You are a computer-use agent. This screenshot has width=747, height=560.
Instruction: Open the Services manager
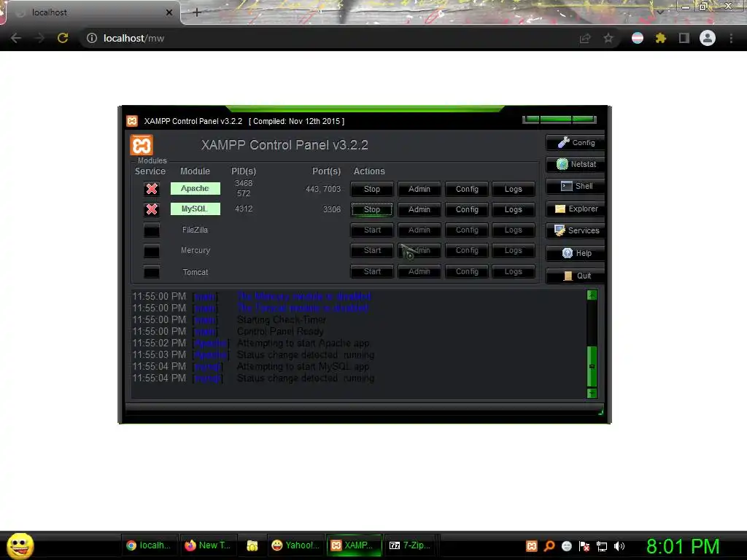576,230
